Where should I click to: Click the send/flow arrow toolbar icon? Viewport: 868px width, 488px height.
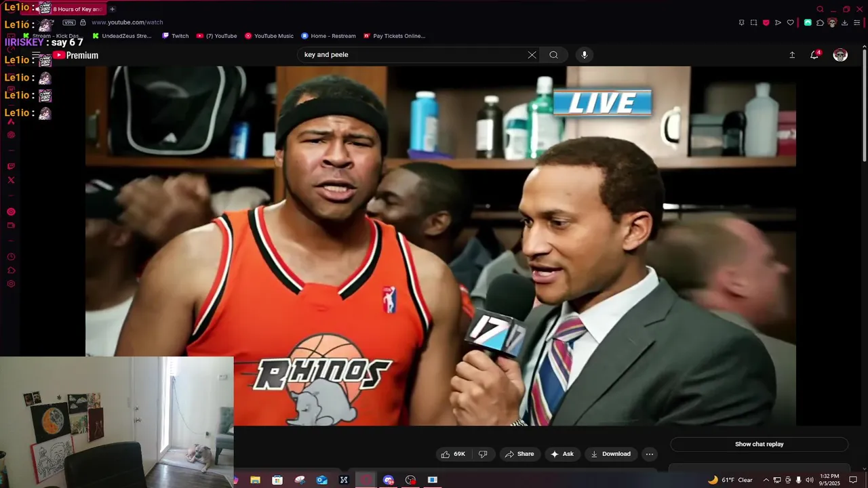pos(778,22)
